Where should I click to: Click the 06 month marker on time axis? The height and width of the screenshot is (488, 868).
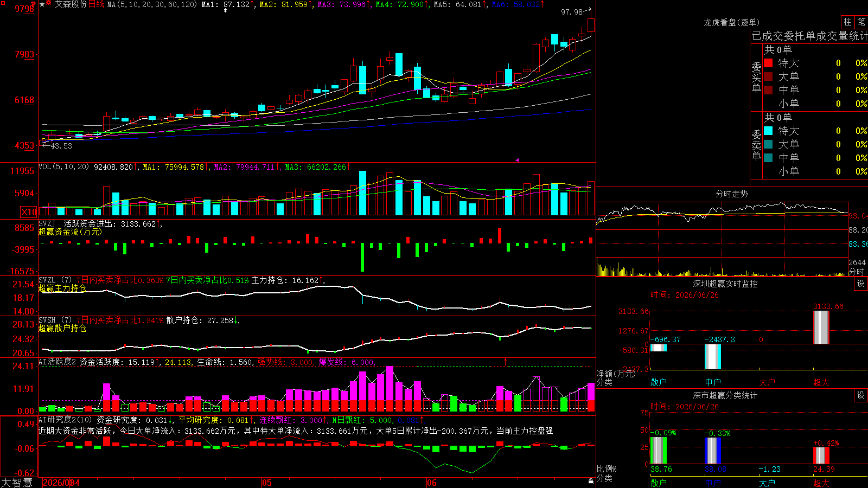coord(431,483)
